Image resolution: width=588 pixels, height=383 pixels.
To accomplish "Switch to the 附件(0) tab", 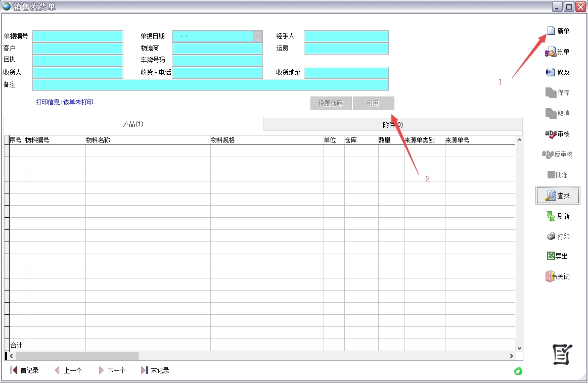I will (393, 124).
